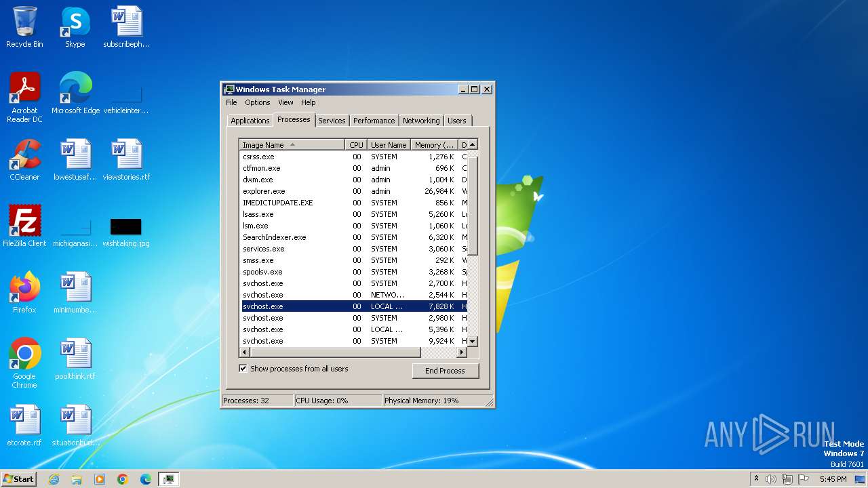The image size is (868, 488).
Task: Select the viewstories.rtf file icon
Action: [x=126, y=159]
